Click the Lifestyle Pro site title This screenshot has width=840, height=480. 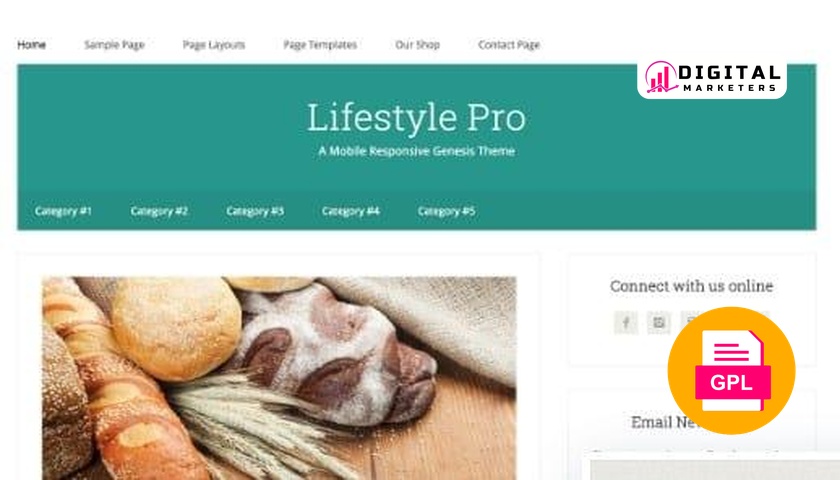point(417,117)
